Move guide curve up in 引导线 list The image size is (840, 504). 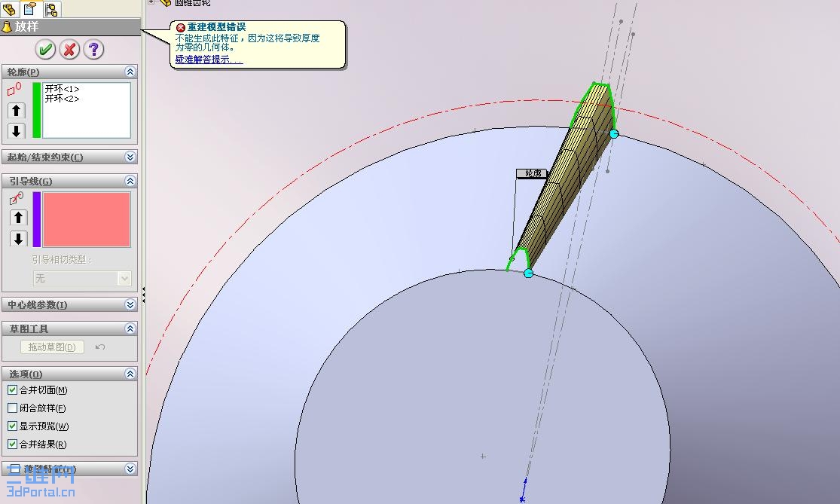(18, 218)
